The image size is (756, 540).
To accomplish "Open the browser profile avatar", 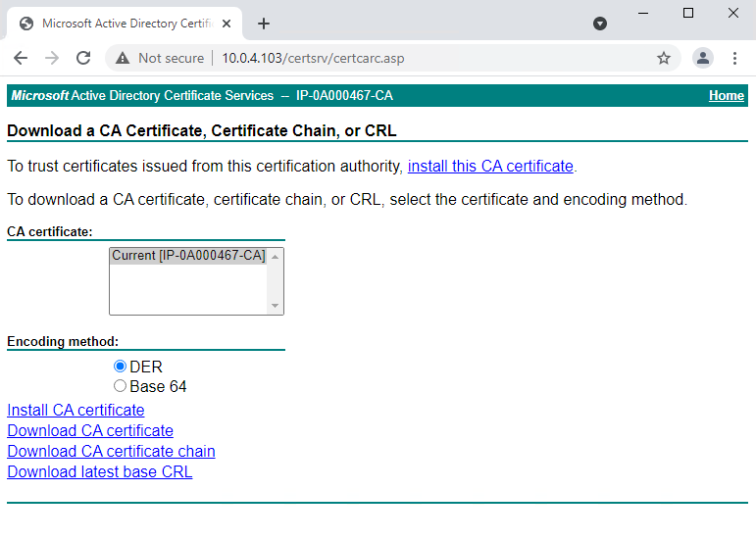I will 702,58.
